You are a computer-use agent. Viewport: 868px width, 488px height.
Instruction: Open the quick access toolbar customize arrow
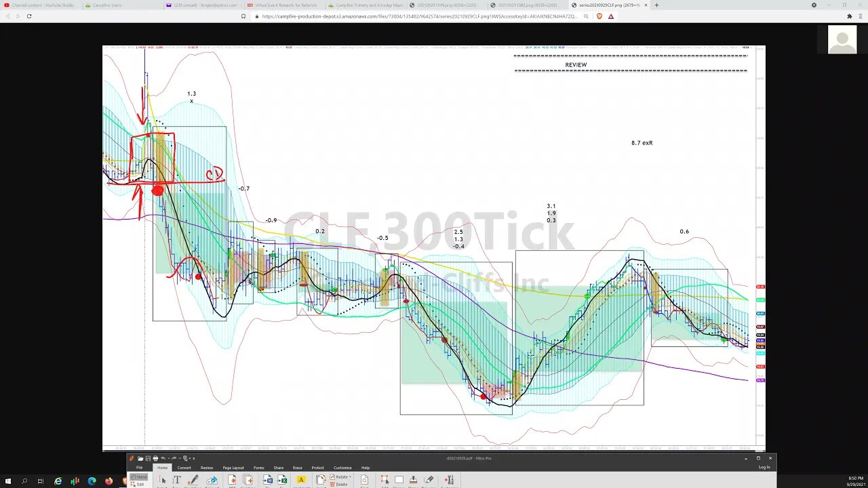click(x=193, y=458)
